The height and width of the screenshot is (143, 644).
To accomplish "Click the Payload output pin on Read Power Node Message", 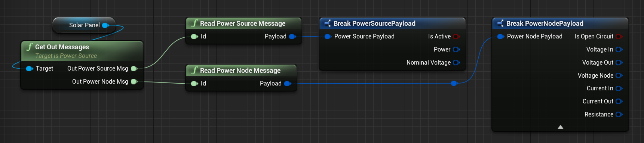I will [288, 84].
